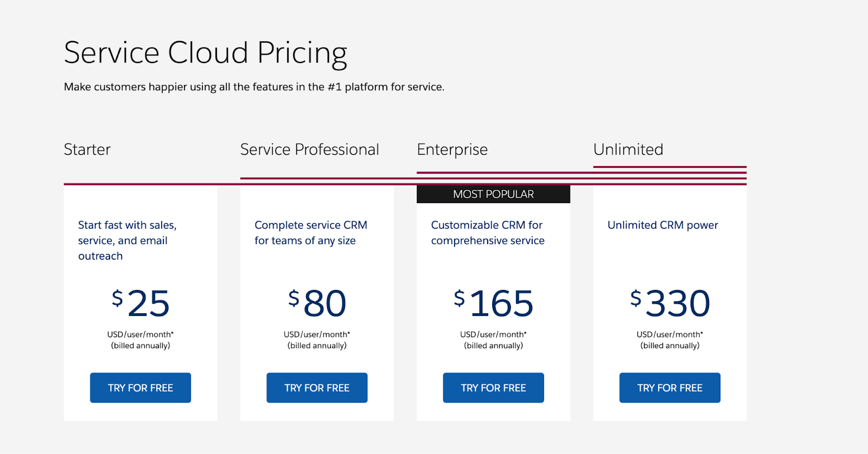Click the $330 price on Unlimited card
The width and height of the screenshot is (868, 454).
pyautogui.click(x=669, y=304)
